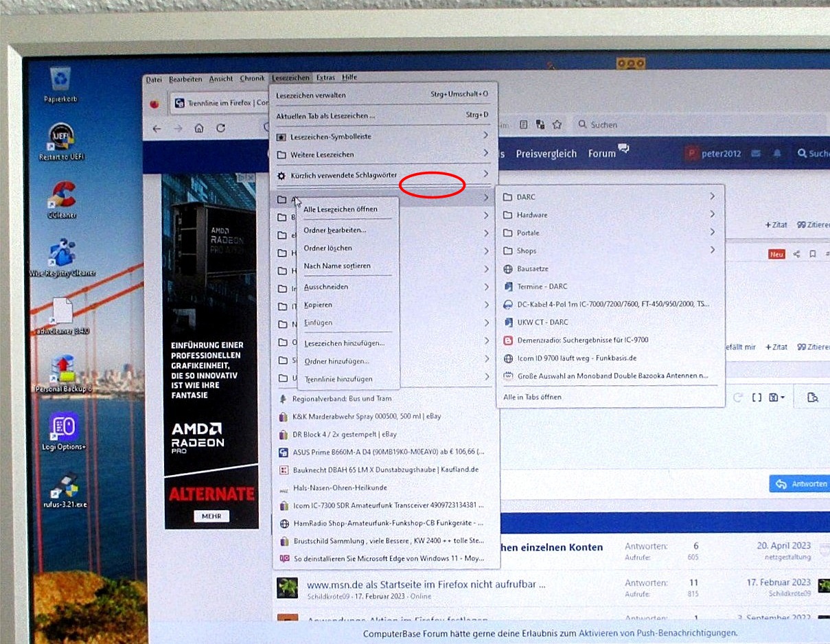Click the ad info icon on AMD banner
The height and width of the screenshot is (644, 830).
pos(242,178)
